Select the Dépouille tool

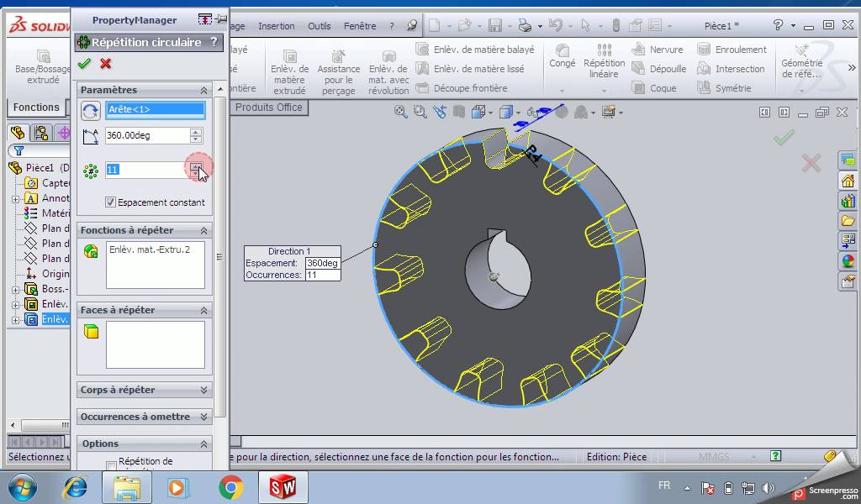pyautogui.click(x=659, y=69)
